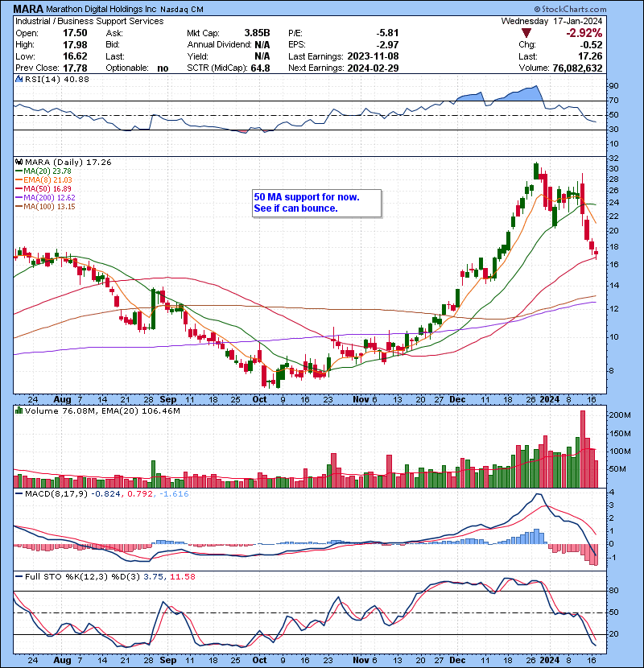
Task: Select the High value 17.98
Action: point(75,44)
